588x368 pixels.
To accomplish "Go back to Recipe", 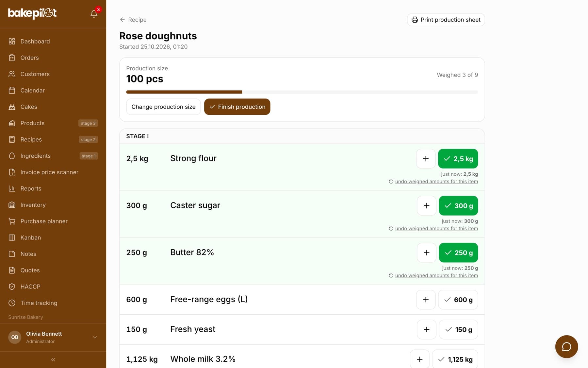I will coord(133,20).
